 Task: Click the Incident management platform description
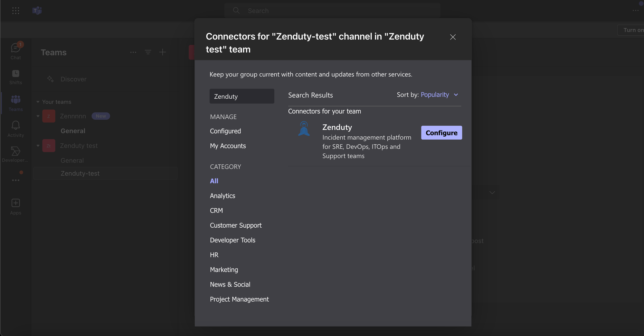(367, 147)
